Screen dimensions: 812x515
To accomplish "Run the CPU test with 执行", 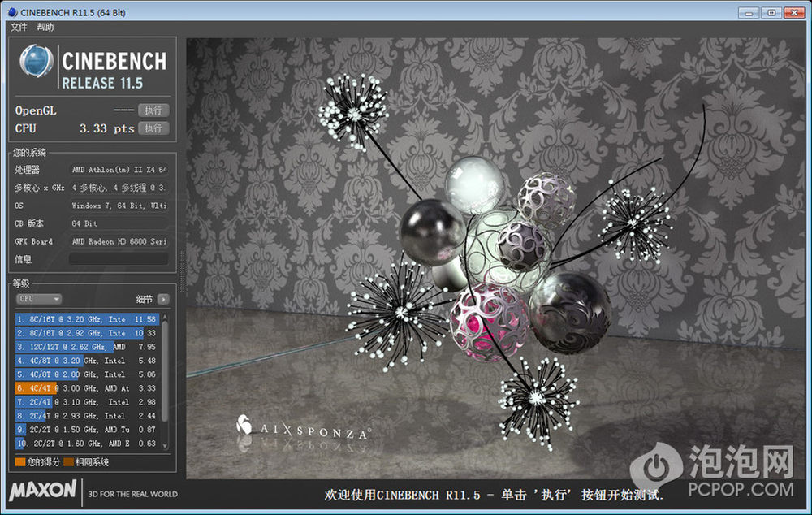I will tap(153, 128).
